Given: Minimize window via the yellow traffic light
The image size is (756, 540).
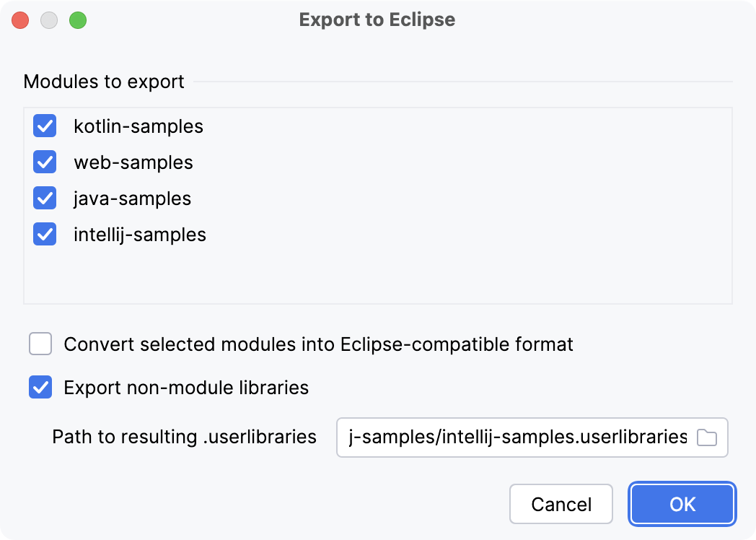Looking at the screenshot, I should [x=49, y=19].
